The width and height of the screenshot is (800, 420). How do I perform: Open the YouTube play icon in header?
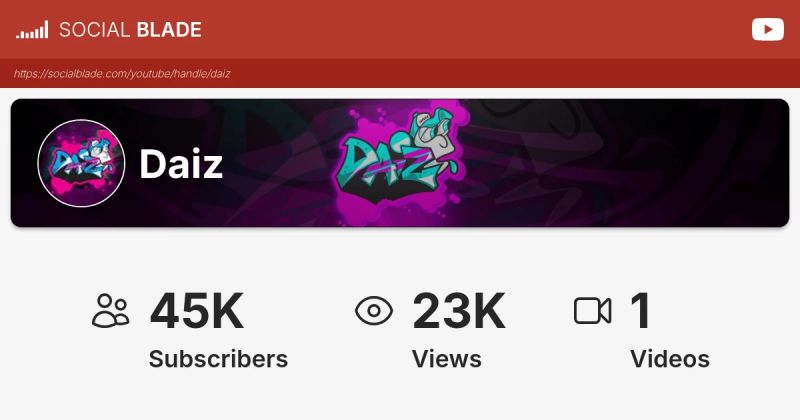tap(767, 30)
